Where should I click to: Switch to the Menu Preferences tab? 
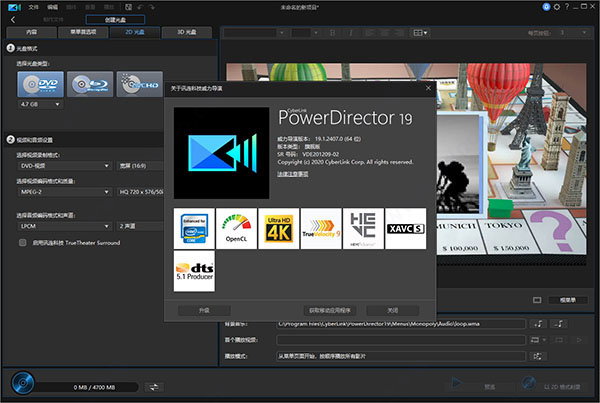83,32
